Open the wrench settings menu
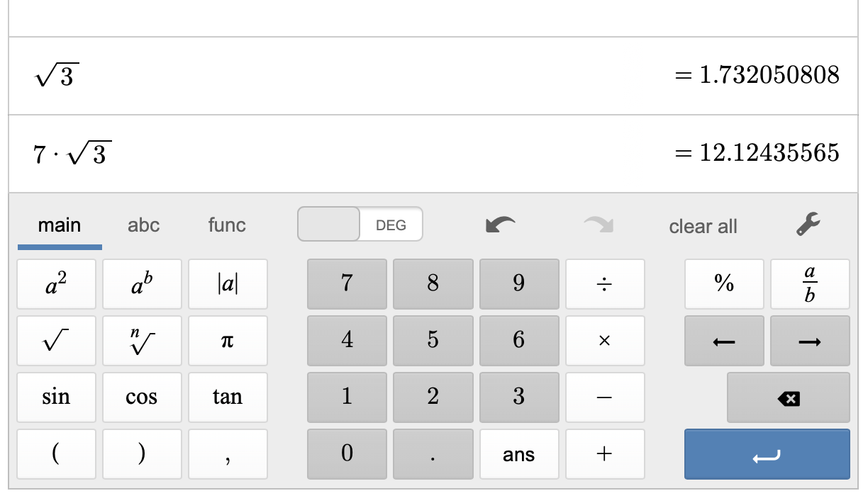 click(x=808, y=225)
